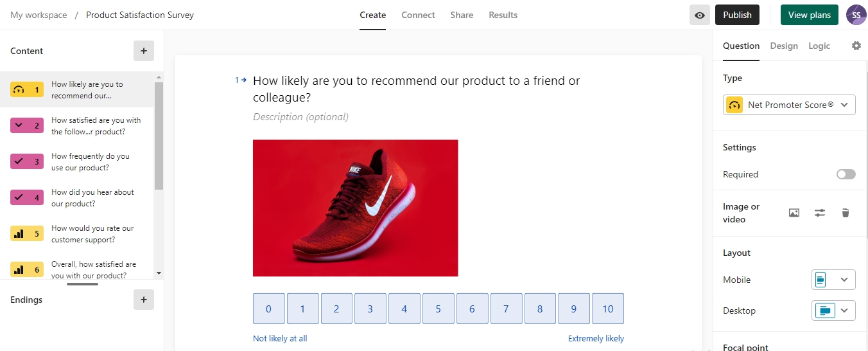Delete image with trash icon
Screen dimensions: 868x351
click(x=846, y=213)
